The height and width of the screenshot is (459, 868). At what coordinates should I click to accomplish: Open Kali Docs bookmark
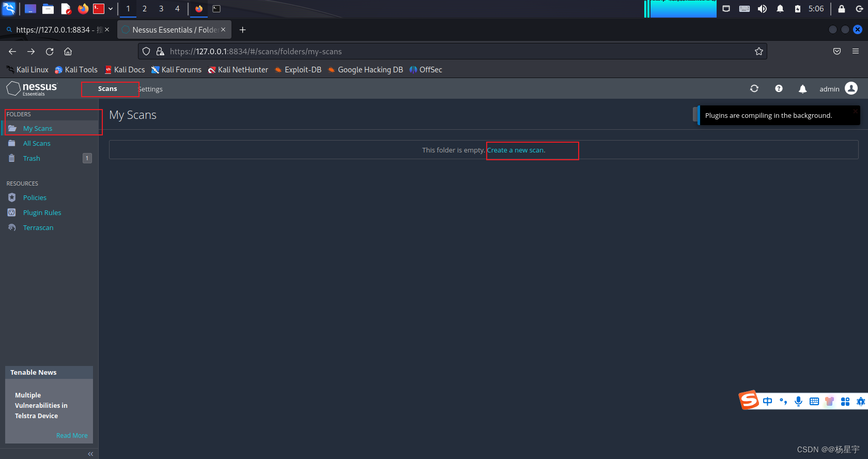[125, 70]
